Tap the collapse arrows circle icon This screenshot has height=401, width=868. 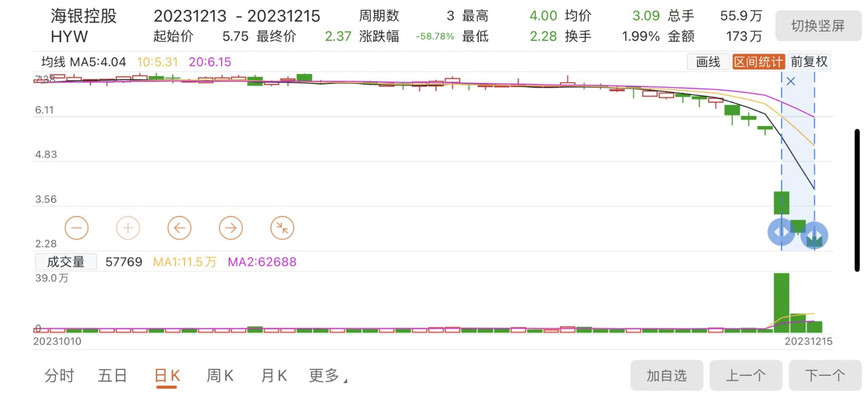click(x=282, y=228)
